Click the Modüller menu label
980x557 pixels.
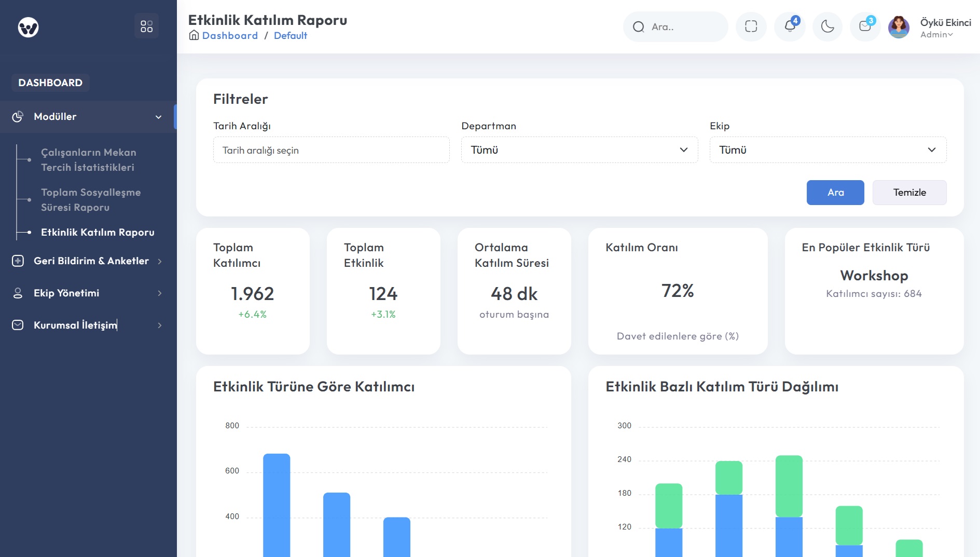[x=55, y=117]
